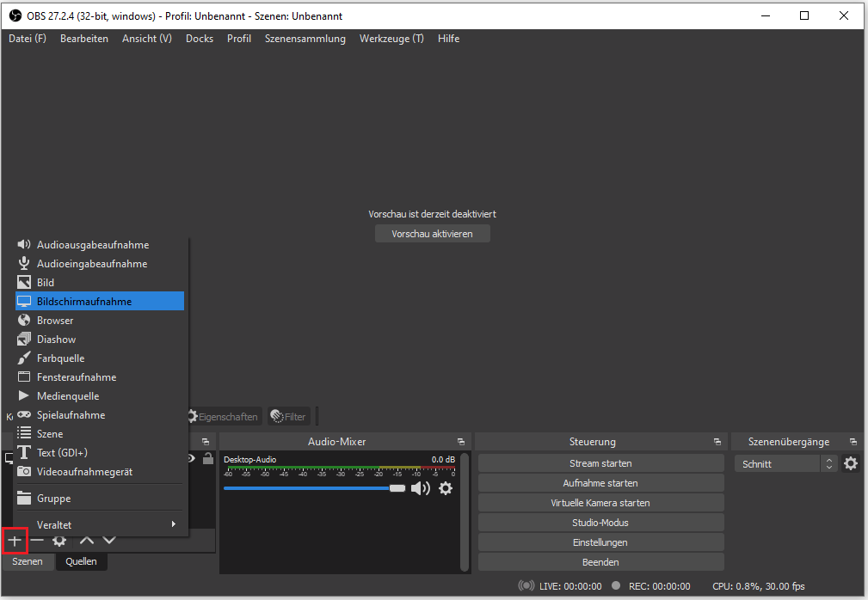This screenshot has height=600, width=868.
Task: Open Einstellungen from the controls
Action: [600, 542]
